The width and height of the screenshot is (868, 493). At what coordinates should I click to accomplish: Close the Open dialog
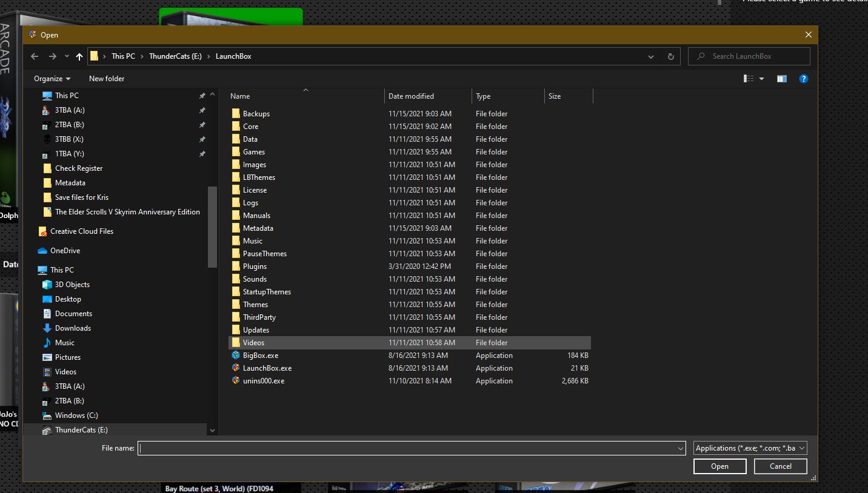[x=808, y=35]
